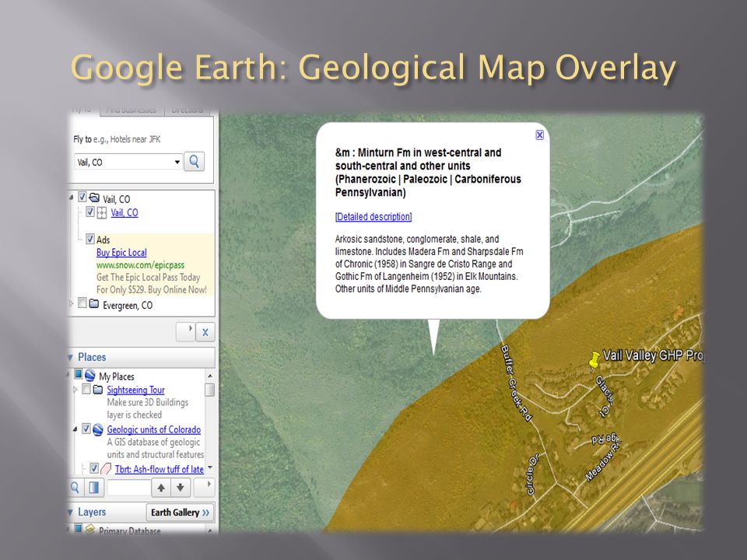Open the Earth Gallery button

pos(180,513)
